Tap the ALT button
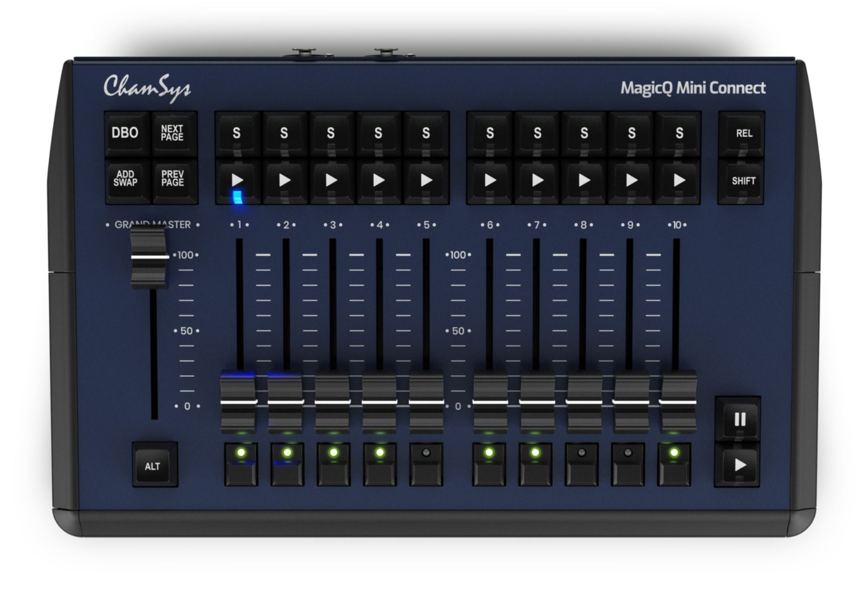 point(154,465)
